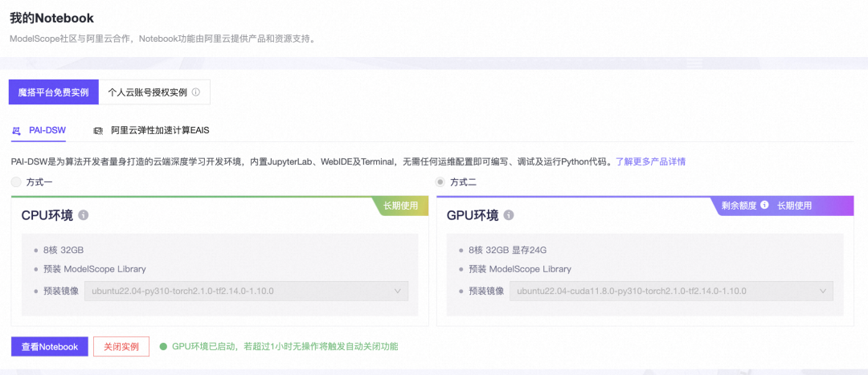The width and height of the screenshot is (868, 375).
Task: Click the 关闭实例 button
Action: point(121,347)
